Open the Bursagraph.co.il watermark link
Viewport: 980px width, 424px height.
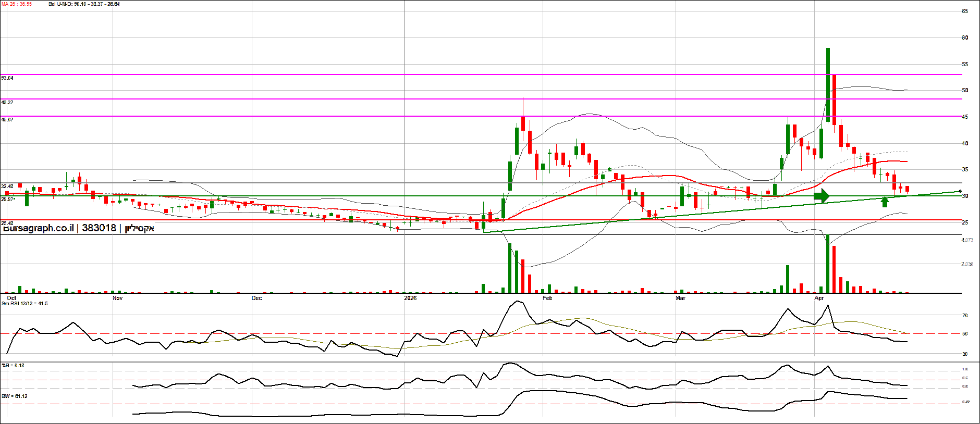click(x=38, y=228)
